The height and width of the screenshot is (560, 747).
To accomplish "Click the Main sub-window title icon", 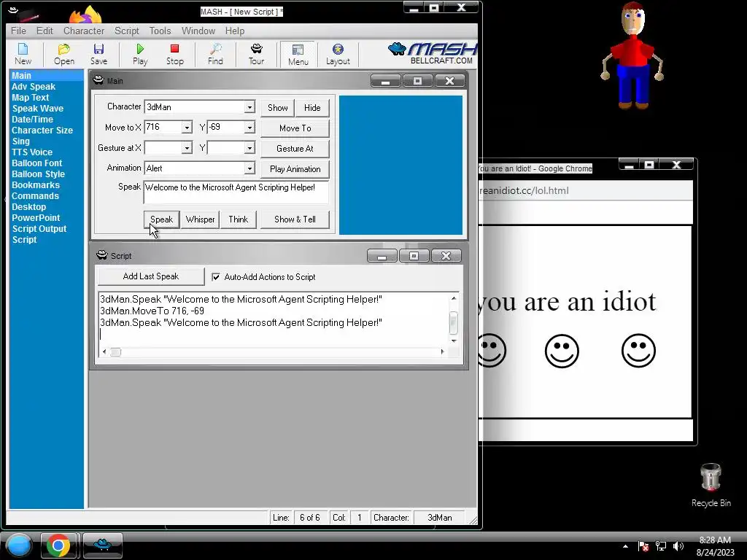I will point(98,80).
